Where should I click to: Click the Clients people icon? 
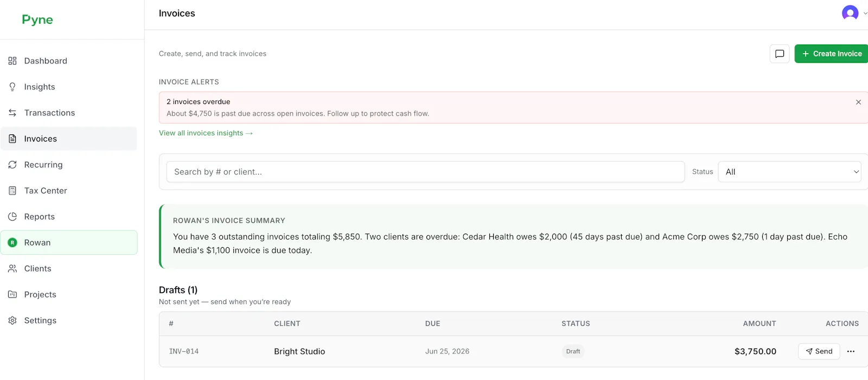[12, 269]
